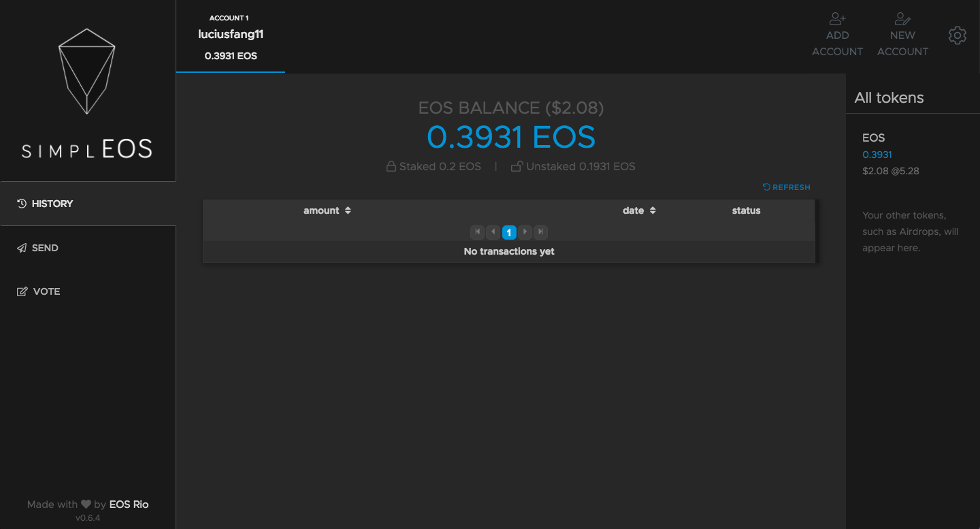Click the 'No transactions yet' message
The height and width of the screenshot is (529, 980).
pyautogui.click(x=509, y=251)
